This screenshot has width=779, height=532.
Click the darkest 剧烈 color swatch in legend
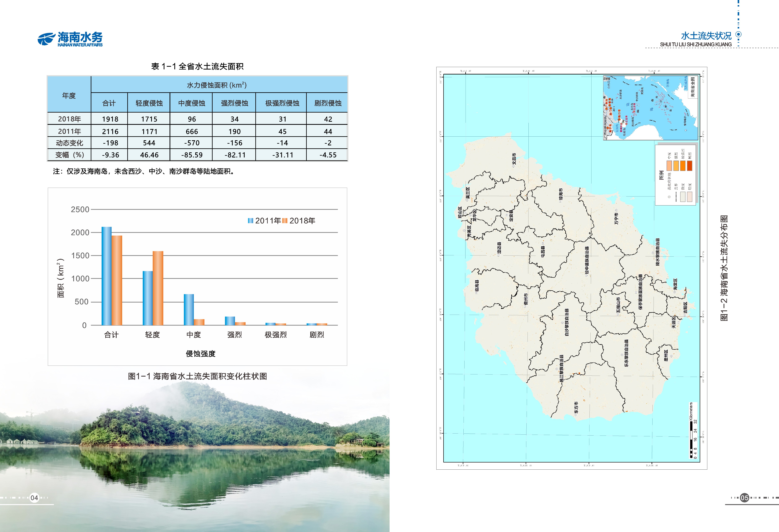(690, 166)
